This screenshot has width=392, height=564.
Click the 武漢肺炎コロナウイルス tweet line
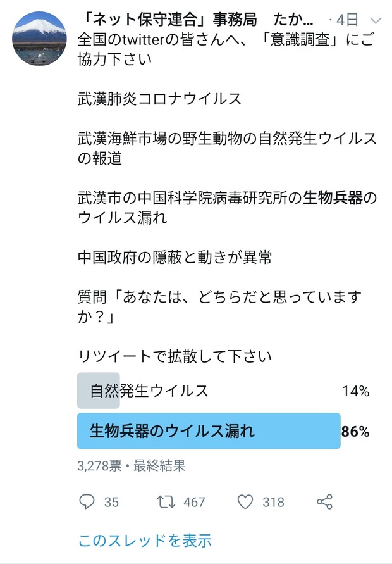pyautogui.click(x=159, y=99)
